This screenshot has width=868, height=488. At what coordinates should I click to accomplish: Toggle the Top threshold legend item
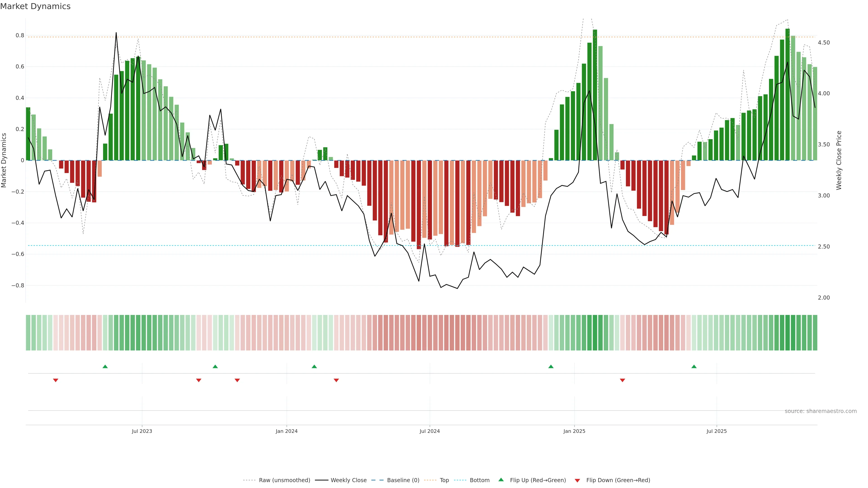click(x=444, y=480)
